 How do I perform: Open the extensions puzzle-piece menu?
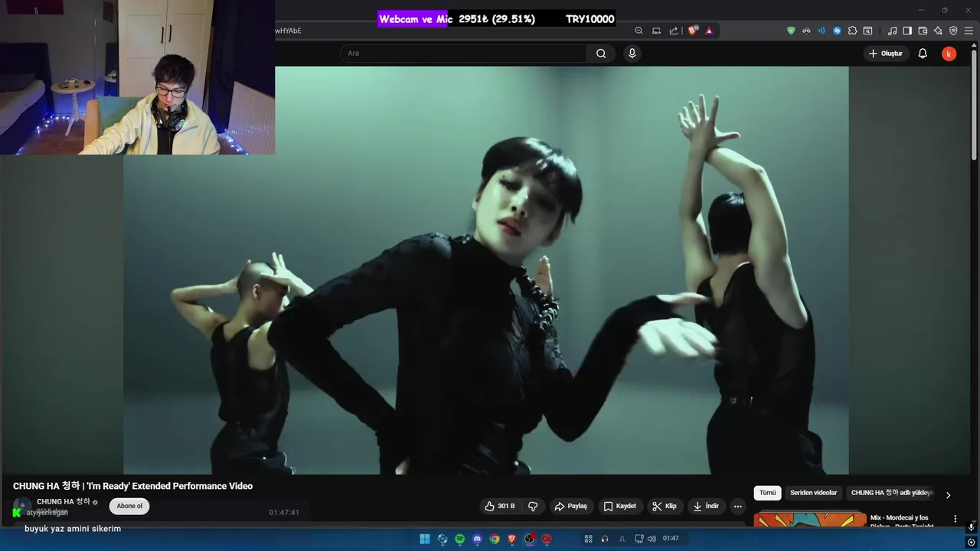click(852, 31)
